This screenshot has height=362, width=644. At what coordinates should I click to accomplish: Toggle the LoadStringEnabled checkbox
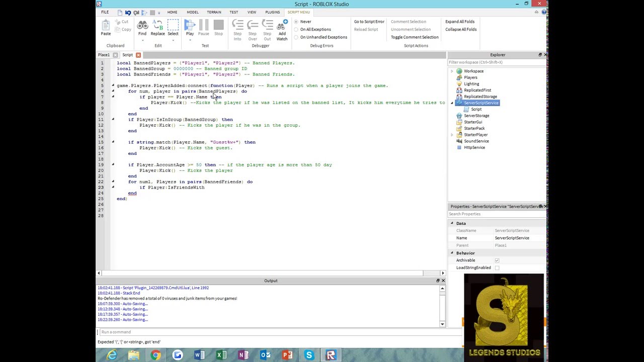pos(497,268)
